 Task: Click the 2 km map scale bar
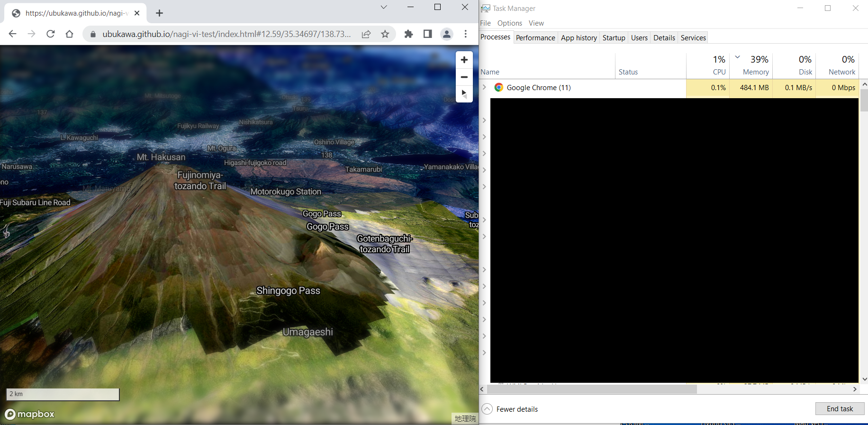63,394
